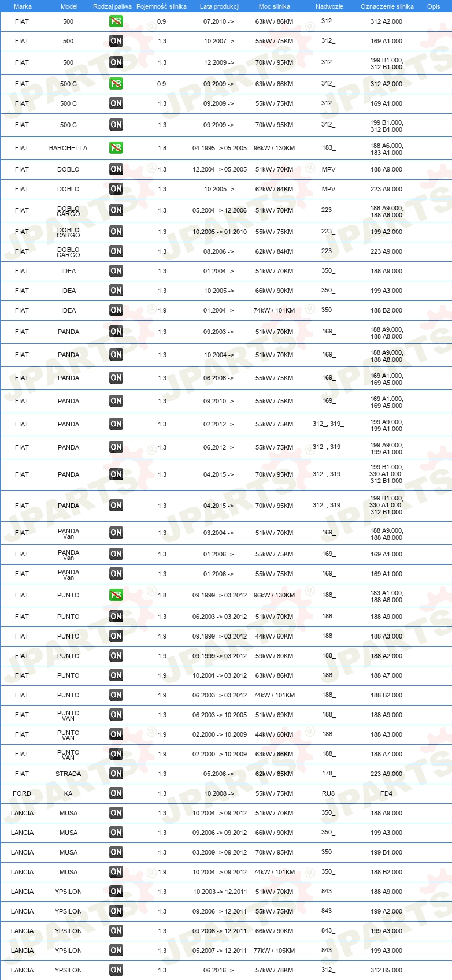Click the 10.2008 -> production date cell
This screenshot has width=452, height=980.
coord(219,793)
